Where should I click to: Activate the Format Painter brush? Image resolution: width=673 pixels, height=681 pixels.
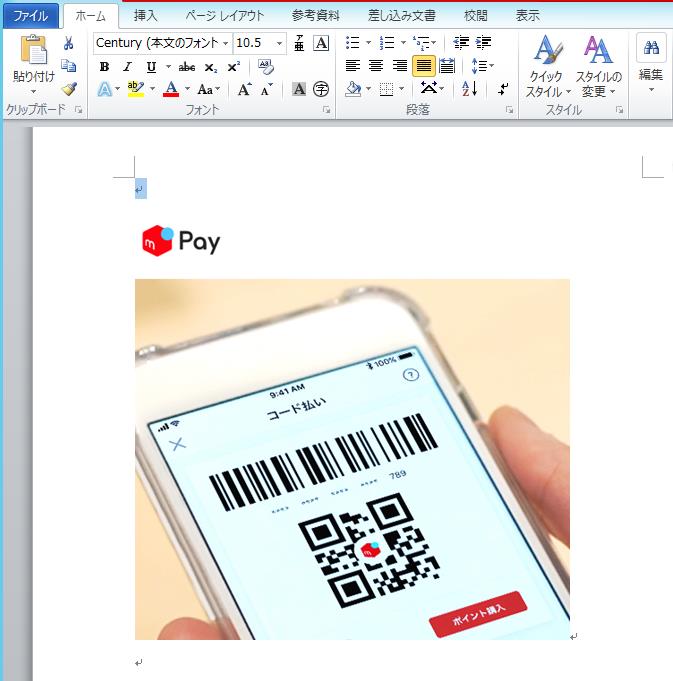69,89
